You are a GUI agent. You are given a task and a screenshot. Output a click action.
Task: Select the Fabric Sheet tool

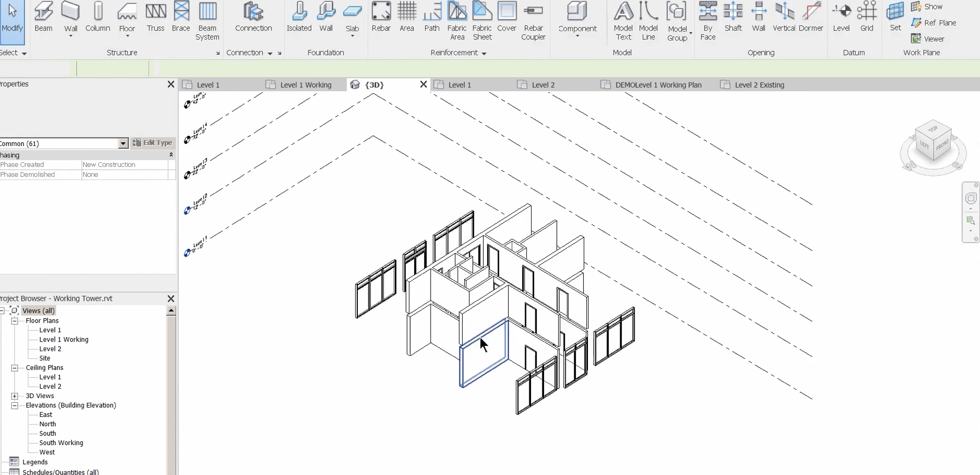pos(482,21)
